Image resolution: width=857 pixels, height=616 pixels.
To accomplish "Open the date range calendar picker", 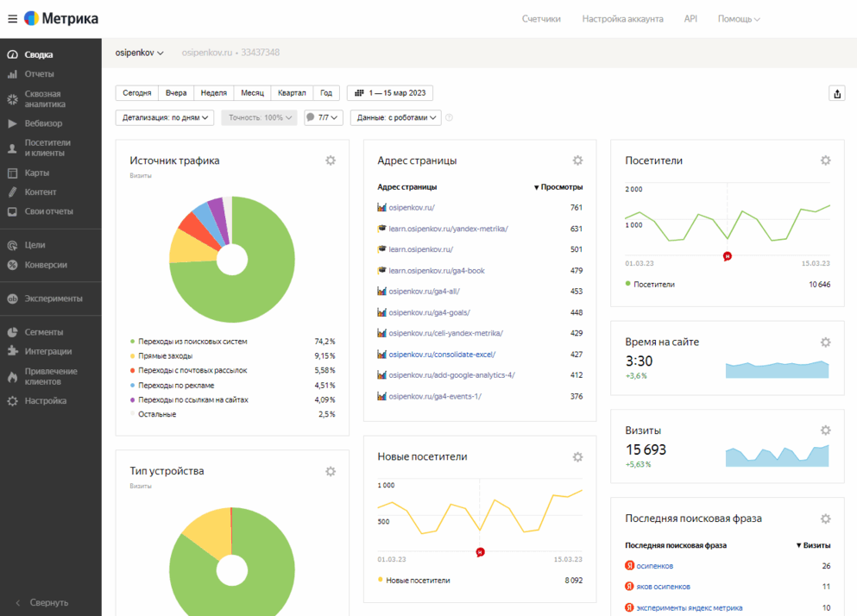I will tap(390, 93).
